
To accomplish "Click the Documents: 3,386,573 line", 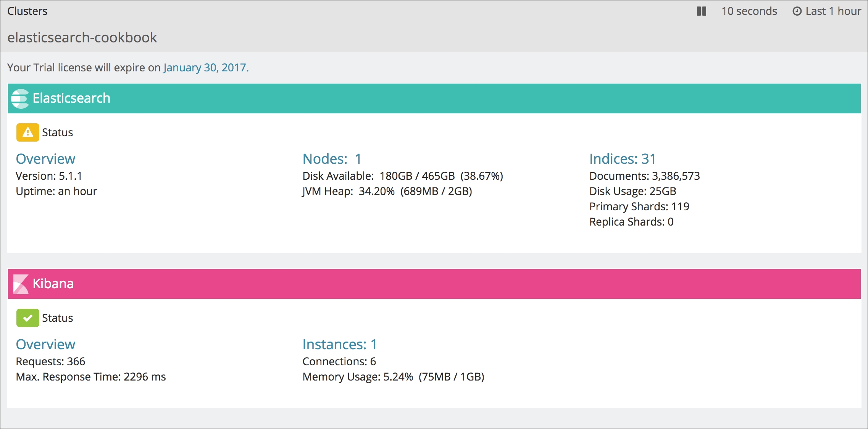I will [x=645, y=176].
